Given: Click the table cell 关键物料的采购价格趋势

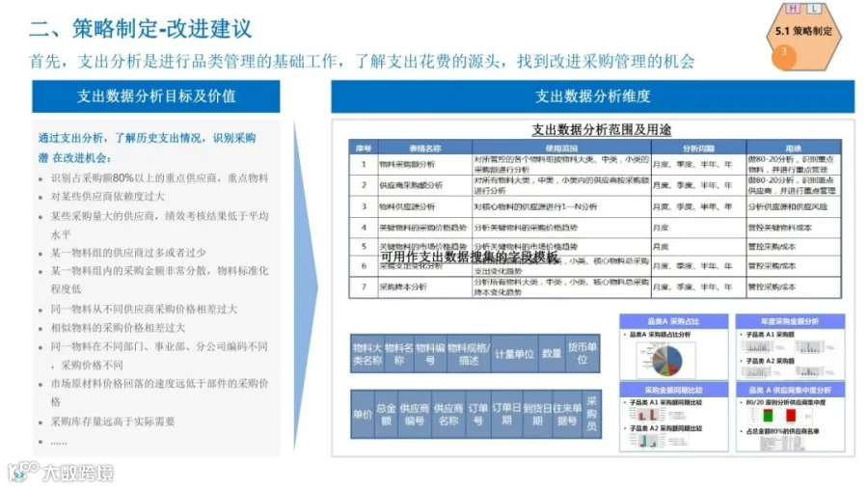Looking at the screenshot, I should (423, 228).
